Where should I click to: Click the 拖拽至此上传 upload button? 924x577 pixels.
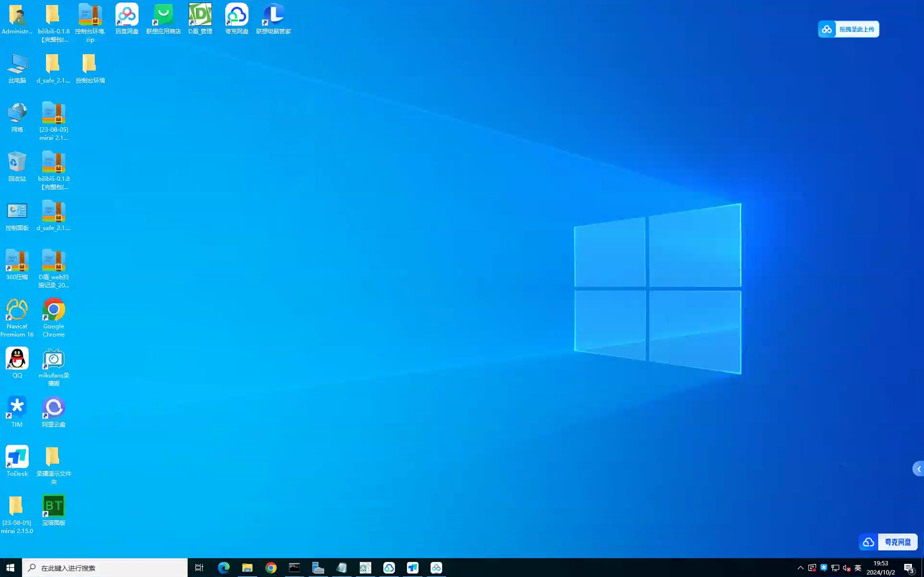[849, 29]
